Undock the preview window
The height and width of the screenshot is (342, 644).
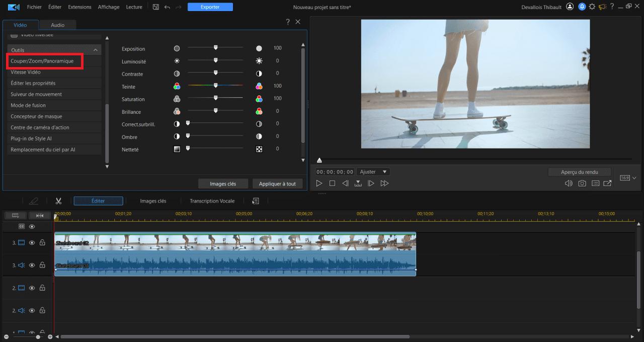[608, 183]
